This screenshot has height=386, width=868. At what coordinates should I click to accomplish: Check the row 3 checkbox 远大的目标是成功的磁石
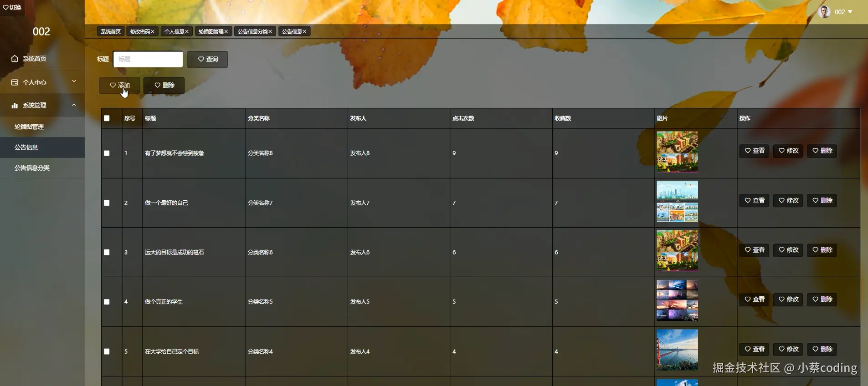tap(107, 252)
